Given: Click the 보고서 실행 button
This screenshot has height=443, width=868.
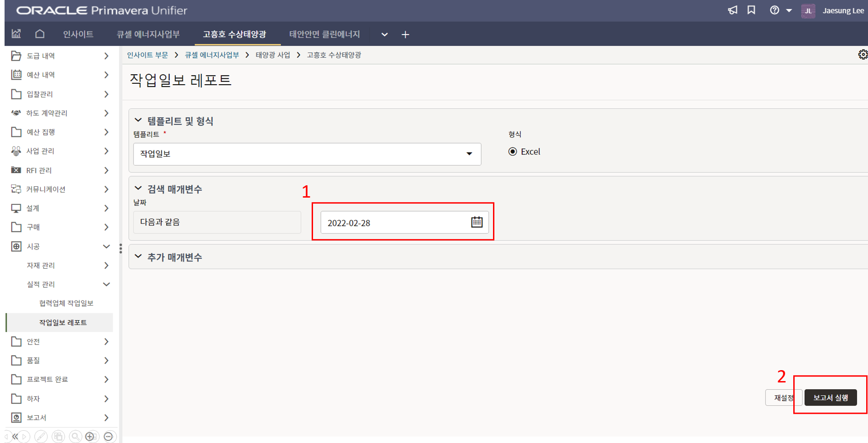Looking at the screenshot, I should [x=830, y=397].
